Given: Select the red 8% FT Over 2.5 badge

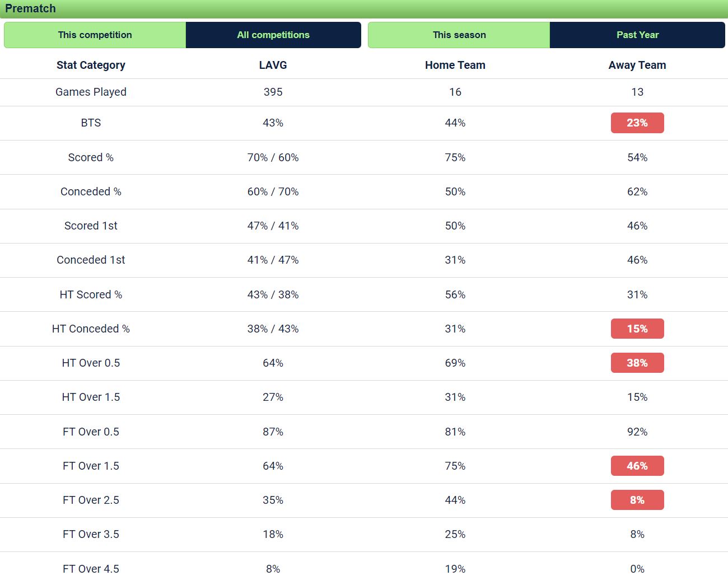Looking at the screenshot, I should (x=637, y=500).
